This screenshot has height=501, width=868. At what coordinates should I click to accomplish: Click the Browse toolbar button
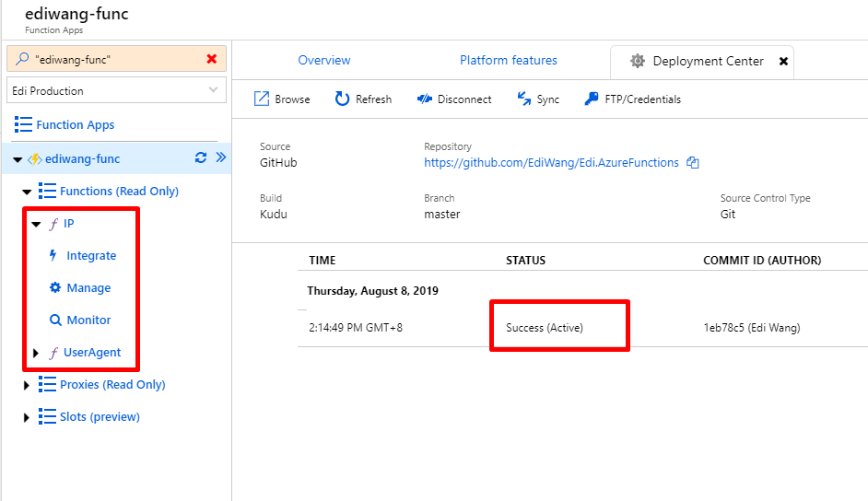[282, 99]
